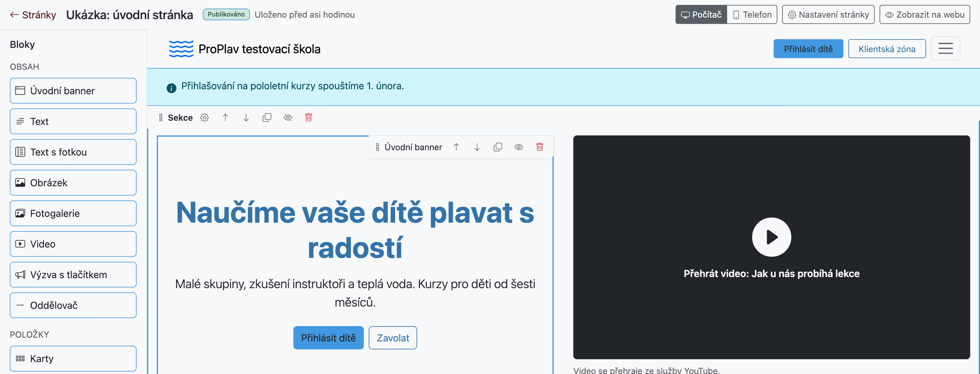The image size is (980, 374).
Task: Click paragraph starting Malé skupiny, zkušení instruktoři
Action: 355,293
